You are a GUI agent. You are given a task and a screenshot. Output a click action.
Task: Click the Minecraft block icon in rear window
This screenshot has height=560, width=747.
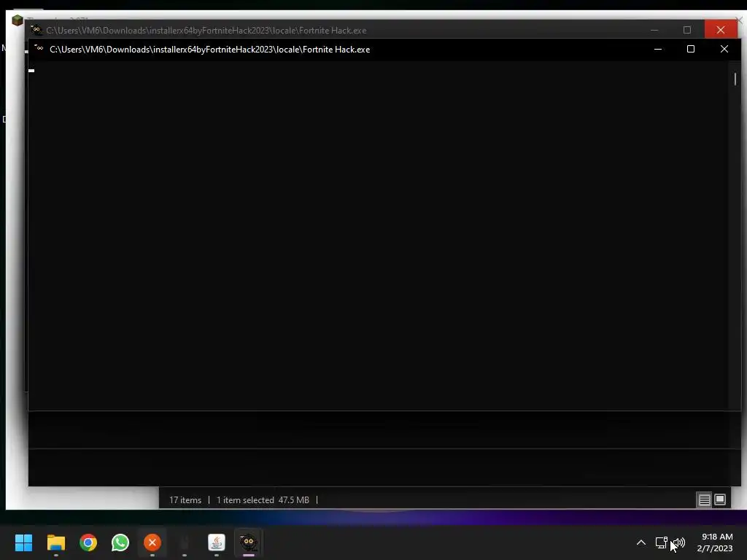click(x=18, y=20)
